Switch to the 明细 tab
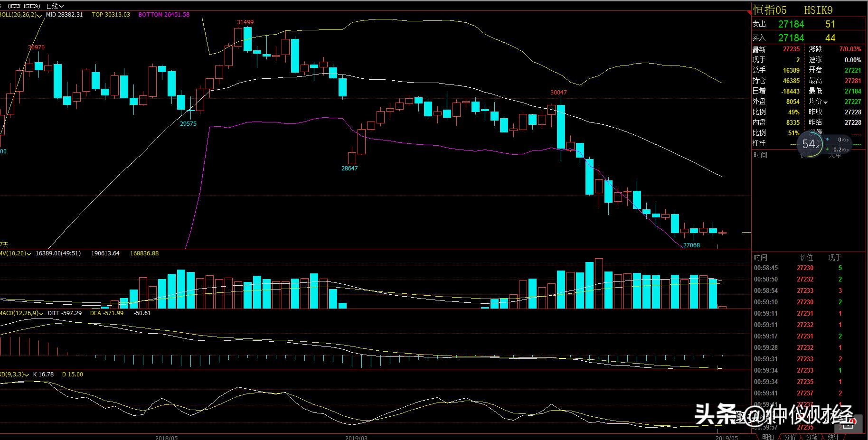This screenshot has width=868, height=440. [767, 437]
